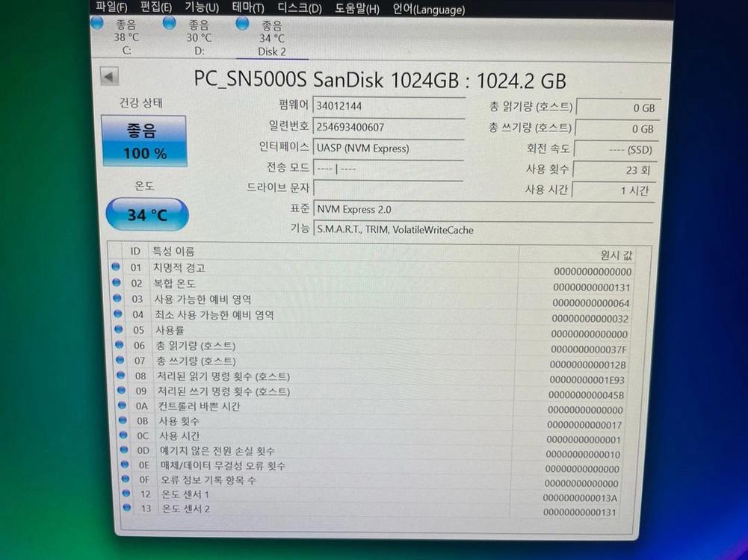The image size is (748, 560).
Task: Select the Disk 2 tab
Action: click(272, 39)
